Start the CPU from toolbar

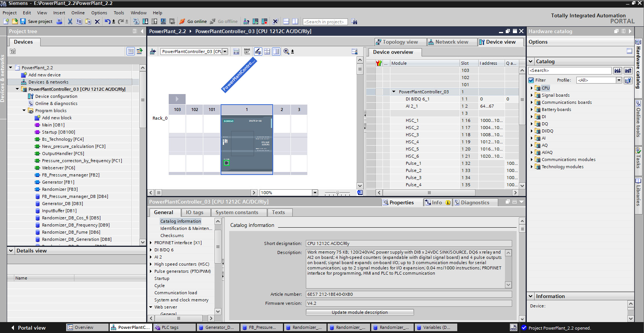pyautogui.click(x=255, y=21)
